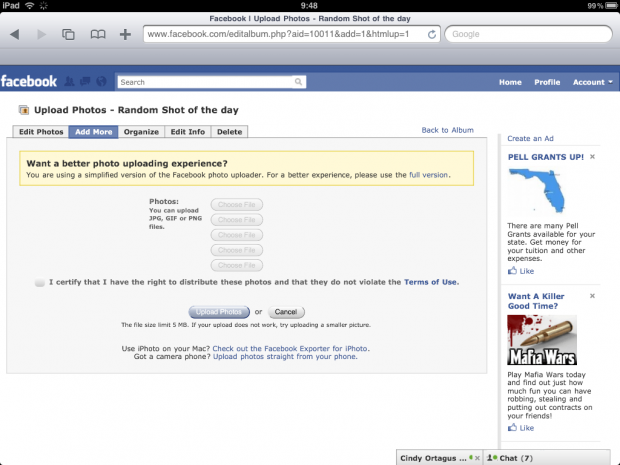620x465 pixels.
Task: Close the Want A Killer Good Time ad
Action: 592,296
